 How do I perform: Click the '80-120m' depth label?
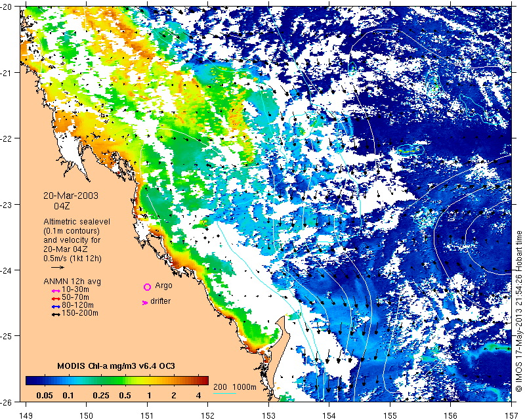point(77,305)
